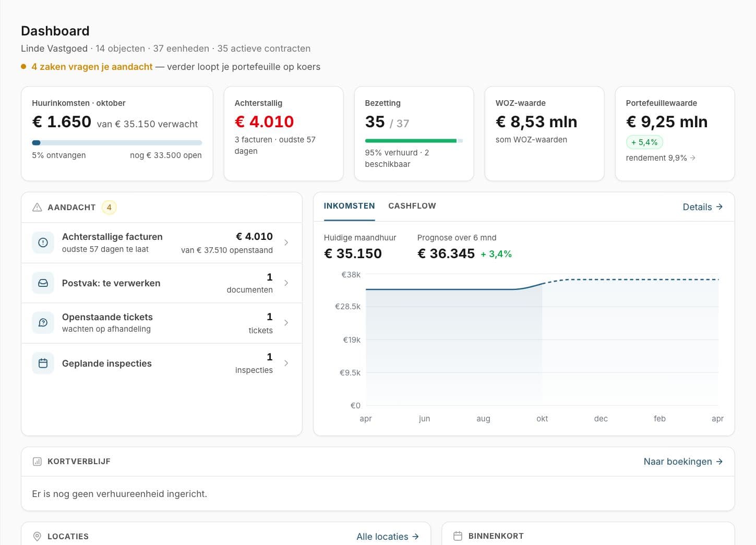756x545 pixels.
Task: Click '95% verhuurd · 2 beschikbaar' text
Action: pos(397,159)
